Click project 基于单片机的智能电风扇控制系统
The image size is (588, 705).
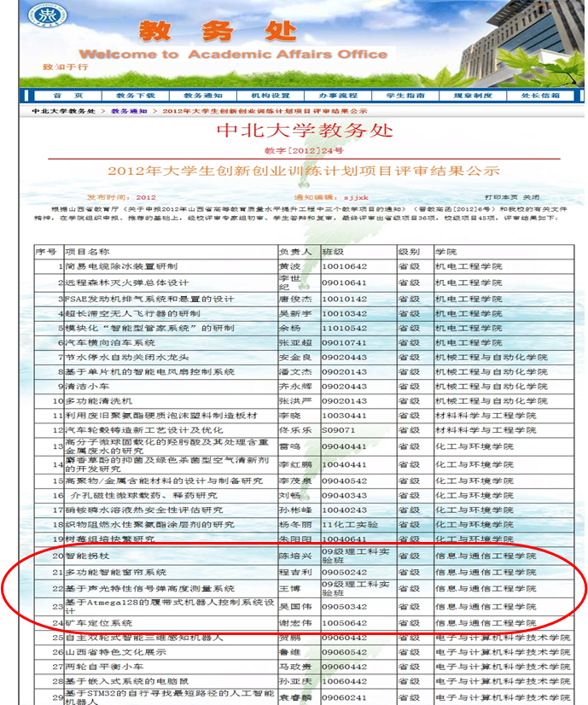[x=149, y=372]
